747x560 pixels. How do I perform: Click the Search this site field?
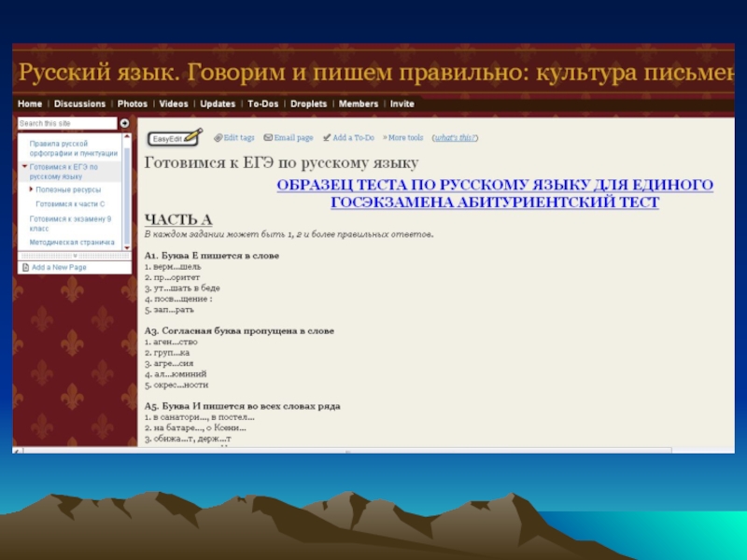(x=67, y=123)
